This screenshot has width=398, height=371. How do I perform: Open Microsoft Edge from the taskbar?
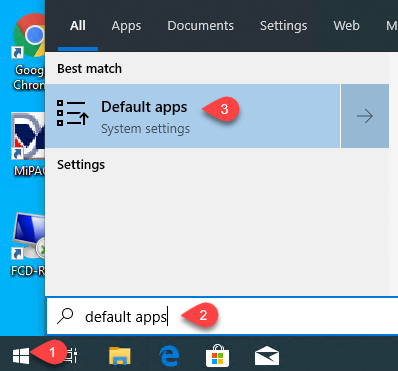pos(169,356)
